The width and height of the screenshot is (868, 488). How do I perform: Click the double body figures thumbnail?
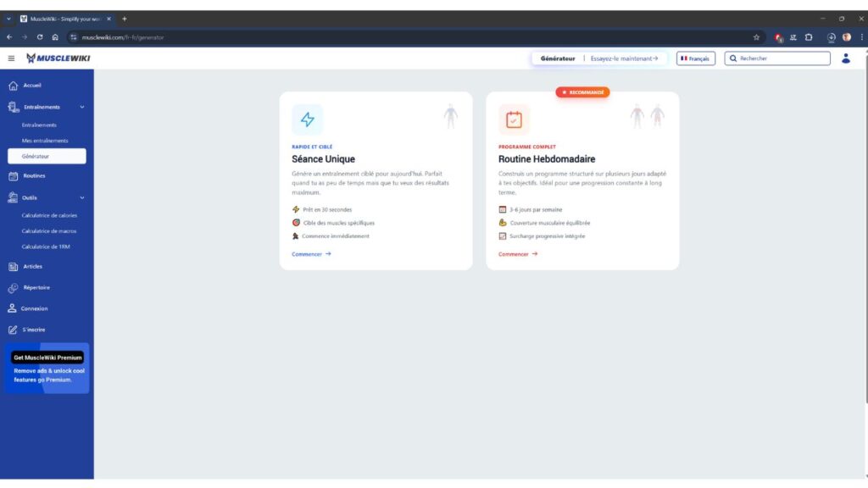(x=647, y=116)
